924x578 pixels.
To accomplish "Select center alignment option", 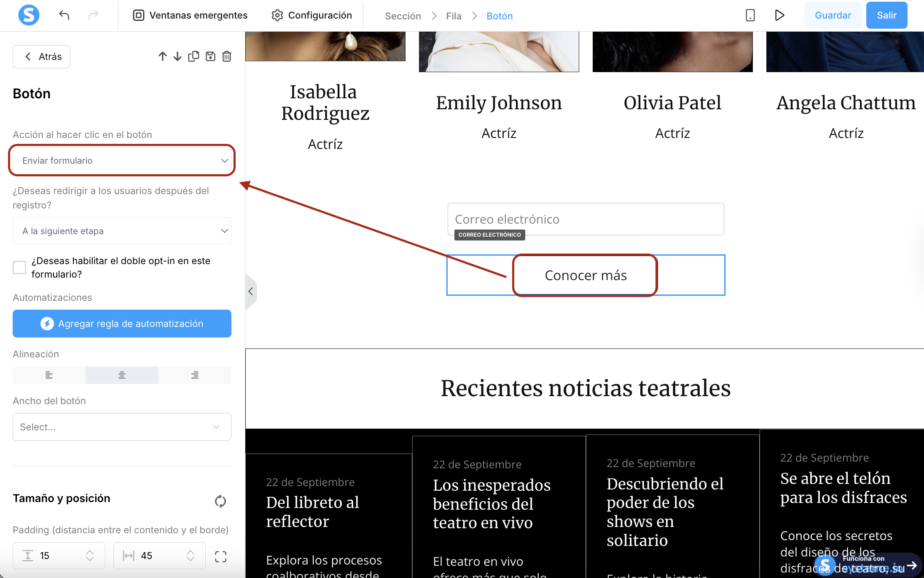I will click(122, 375).
